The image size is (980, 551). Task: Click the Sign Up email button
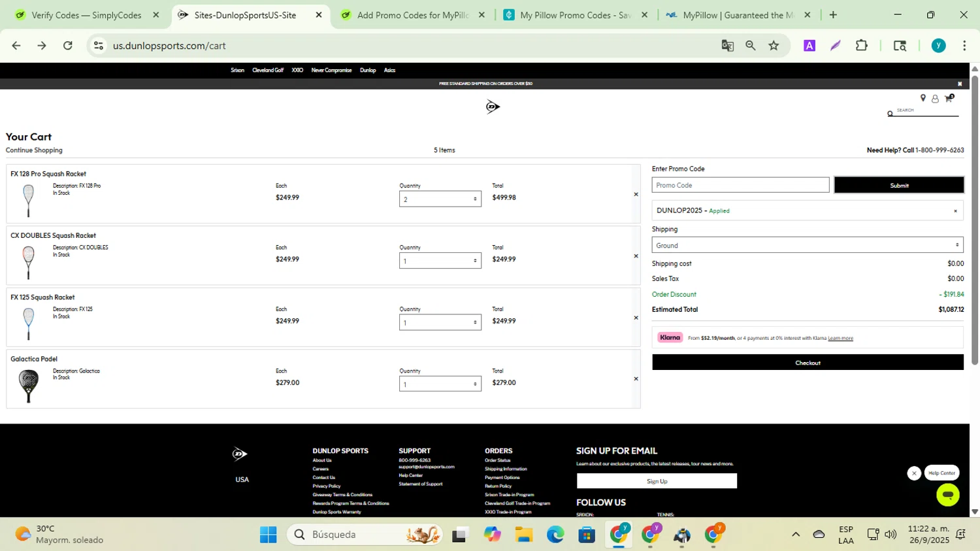coord(657,481)
